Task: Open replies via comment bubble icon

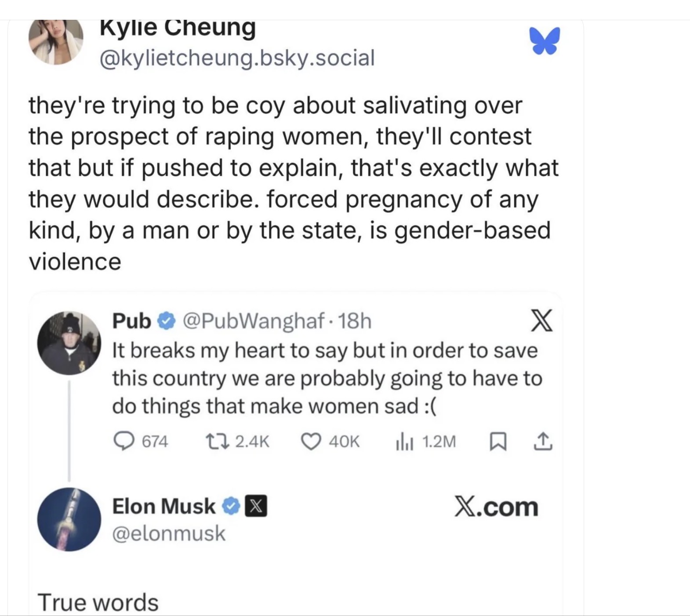Action: coord(124,441)
